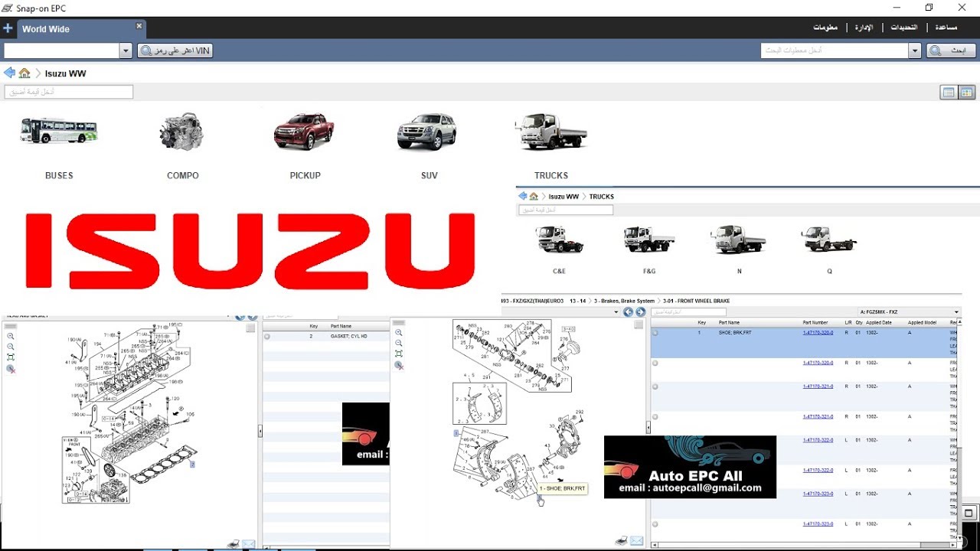
Task: Toggle cylinder head panel corner button
Action: coord(250,328)
